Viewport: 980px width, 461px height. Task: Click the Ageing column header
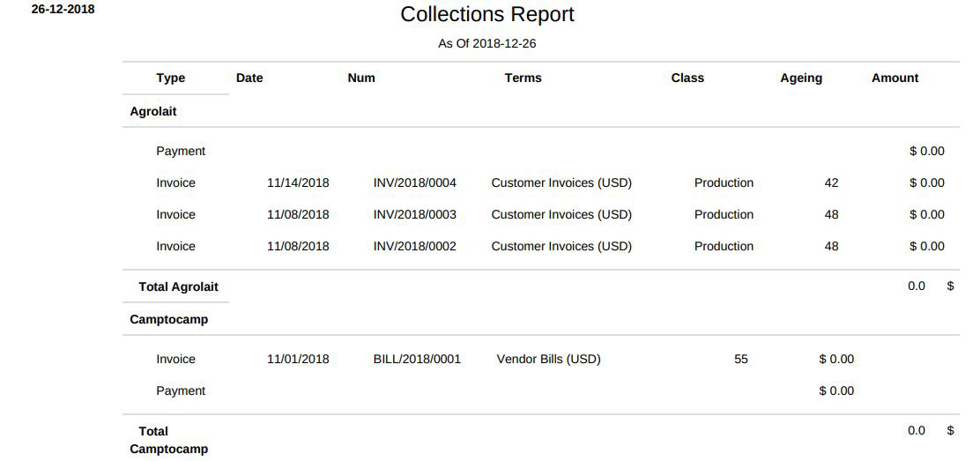801,78
